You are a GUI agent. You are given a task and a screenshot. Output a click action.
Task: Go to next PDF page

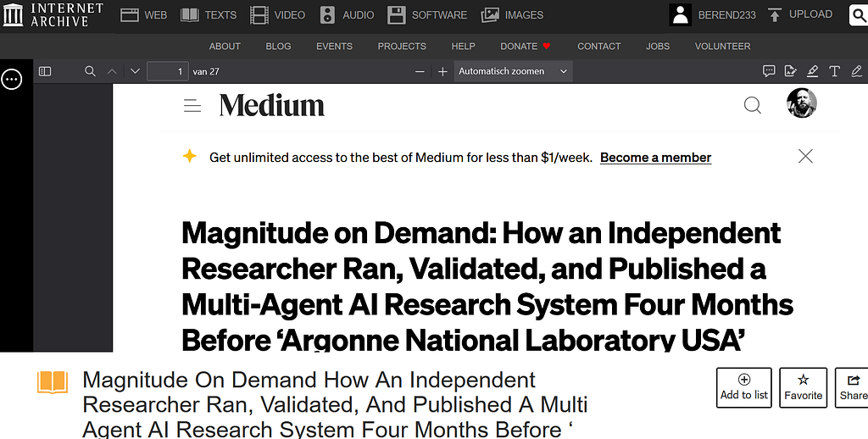coord(135,71)
